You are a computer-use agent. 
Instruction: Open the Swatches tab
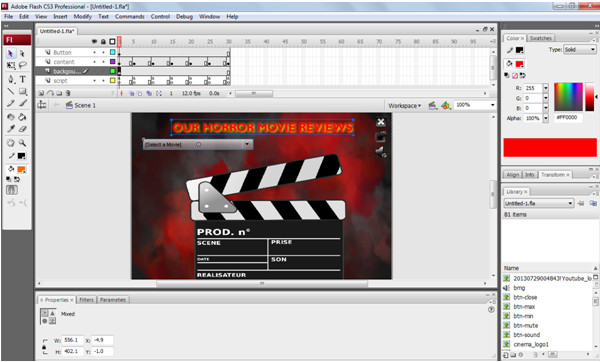tap(541, 38)
